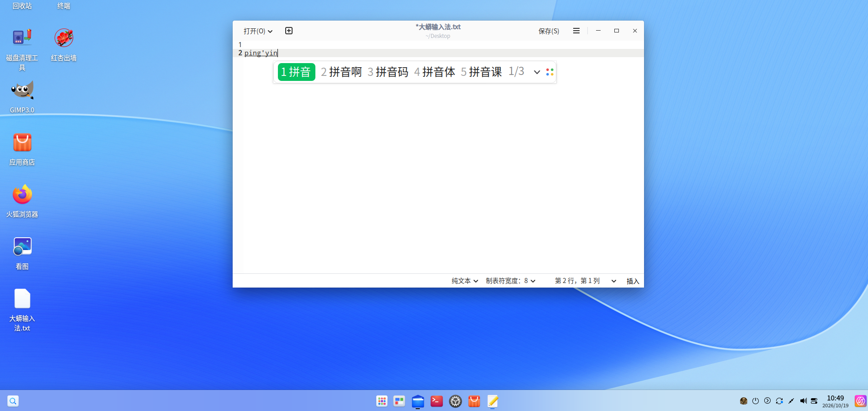Click the sync update tray icon
Viewport: 868px width, 411px height.
click(x=779, y=401)
